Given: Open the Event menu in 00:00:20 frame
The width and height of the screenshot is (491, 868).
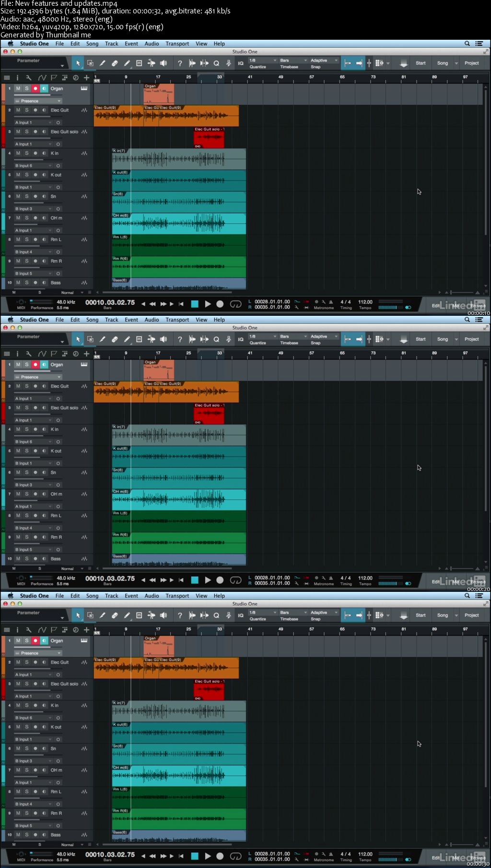Looking at the screenshot, I should pyautogui.click(x=131, y=320).
